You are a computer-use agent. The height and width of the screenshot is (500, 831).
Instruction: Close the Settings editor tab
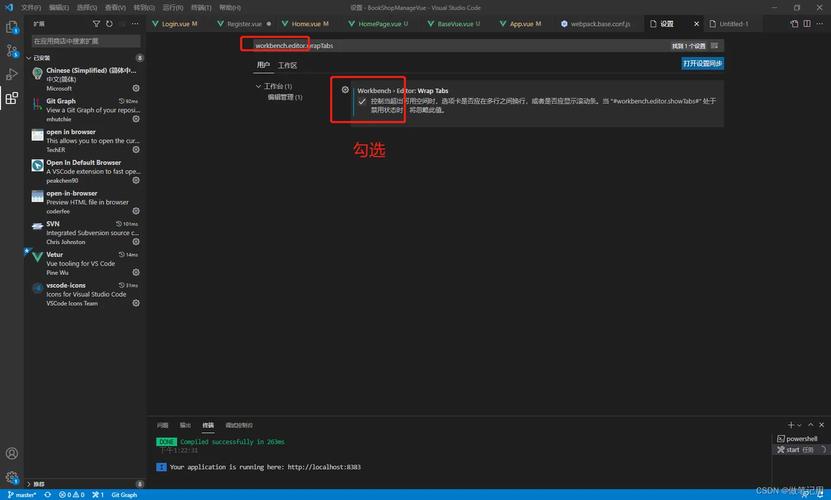click(696, 24)
